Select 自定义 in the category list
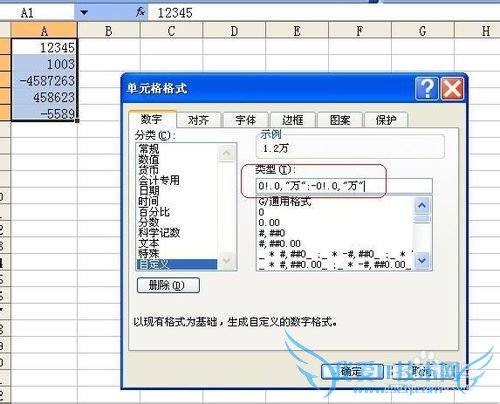The height and width of the screenshot is (404, 500). (177, 264)
